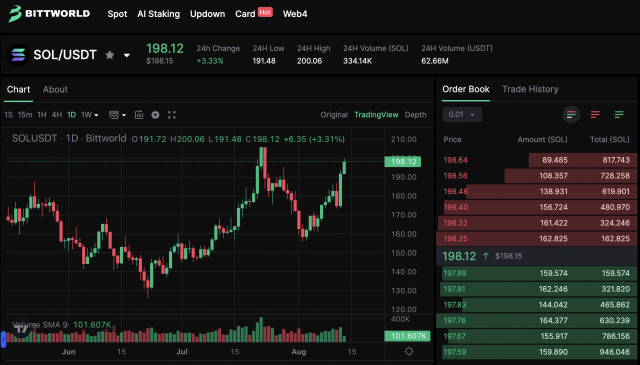Viewport: 640px width, 365px height.
Task: Click the Solana coin icon
Action: click(x=18, y=55)
